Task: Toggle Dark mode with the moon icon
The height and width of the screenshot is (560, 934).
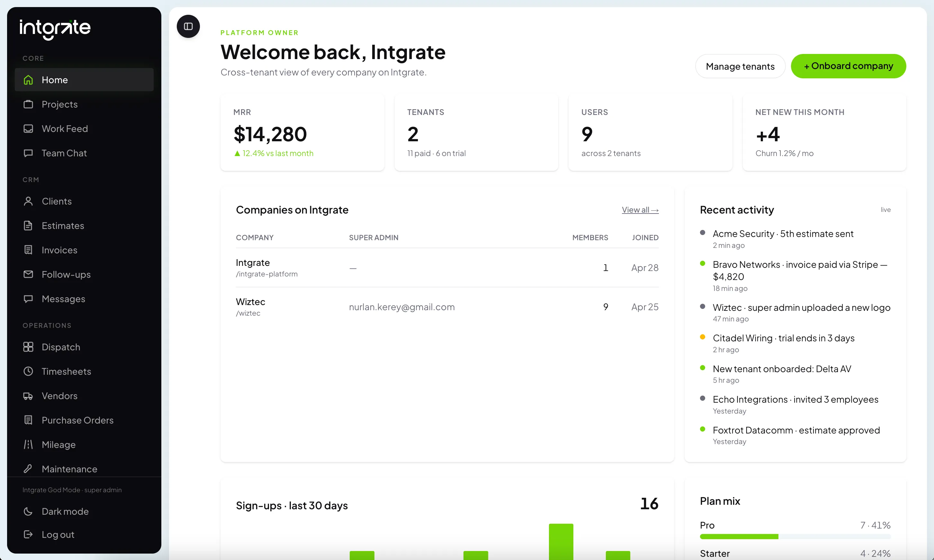Action: (x=28, y=511)
